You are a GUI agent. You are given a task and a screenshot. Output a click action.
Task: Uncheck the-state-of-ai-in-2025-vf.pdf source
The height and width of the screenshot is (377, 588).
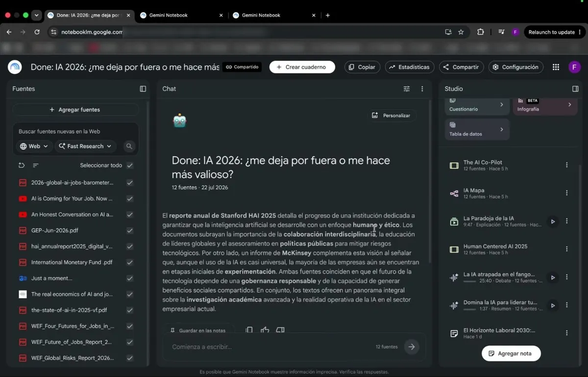[x=130, y=310]
